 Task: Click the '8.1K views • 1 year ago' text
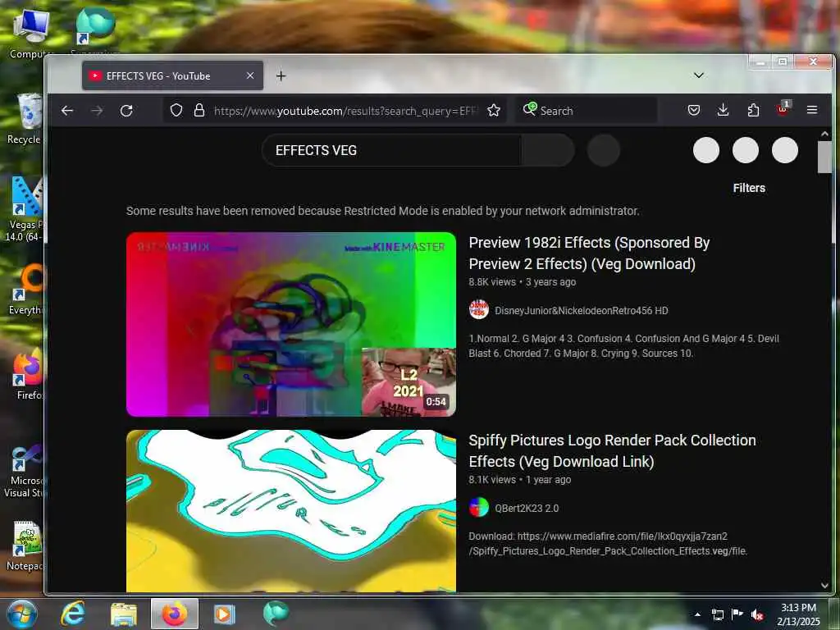point(519,479)
